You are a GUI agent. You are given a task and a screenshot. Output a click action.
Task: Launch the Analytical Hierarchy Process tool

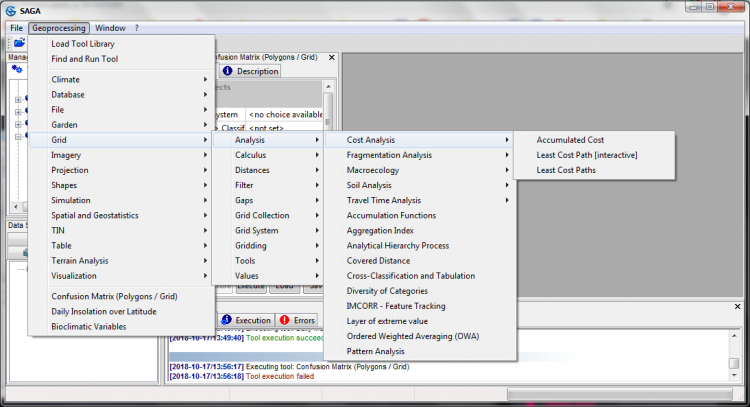pyautogui.click(x=420, y=245)
